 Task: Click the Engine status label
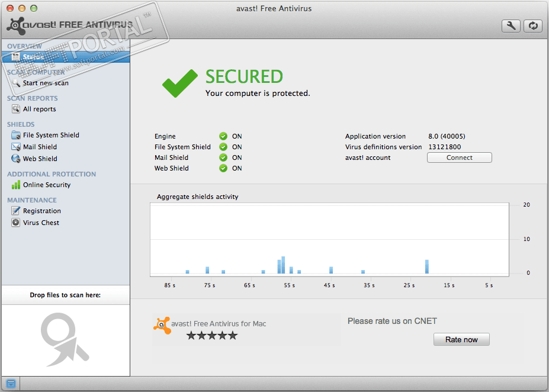click(165, 136)
